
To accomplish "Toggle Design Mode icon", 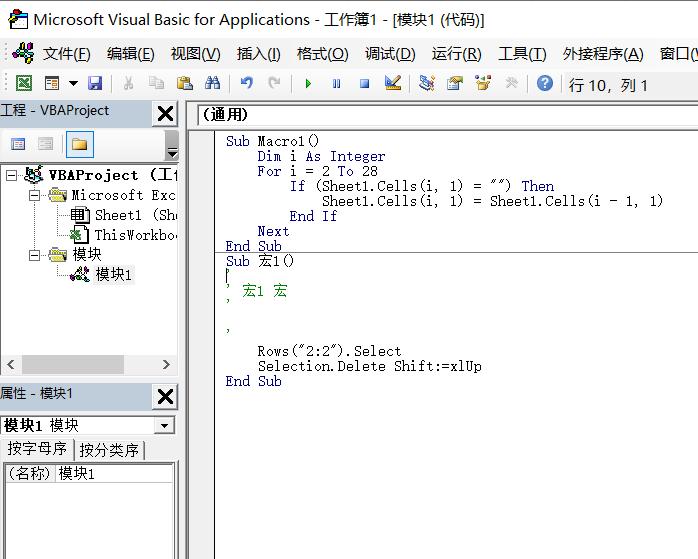I will pyautogui.click(x=393, y=83).
